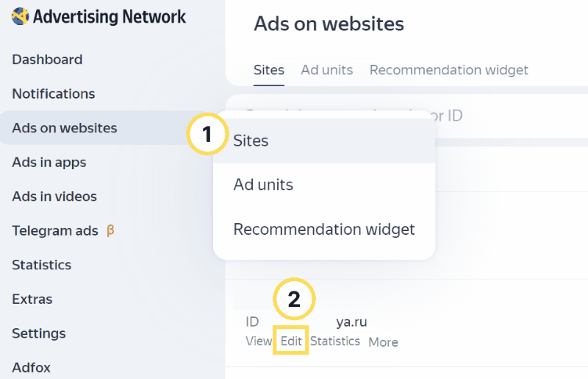Open Adfox in the sidebar
Image resolution: width=588 pixels, height=379 pixels.
click(31, 367)
